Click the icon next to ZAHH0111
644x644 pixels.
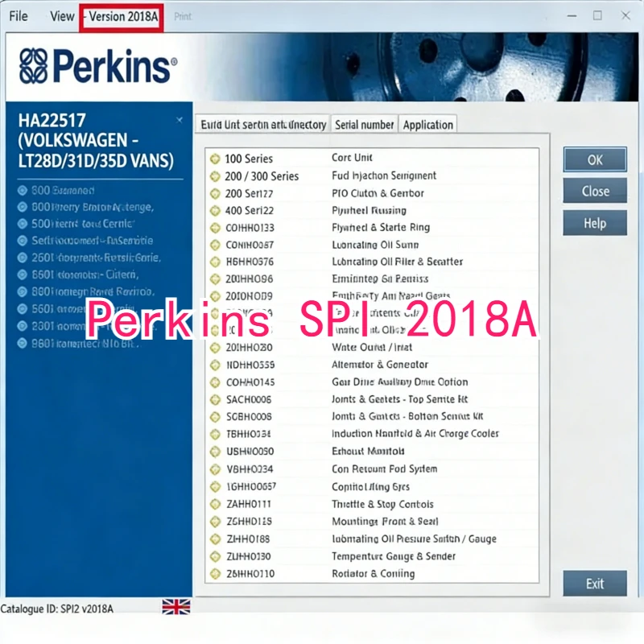point(215,504)
